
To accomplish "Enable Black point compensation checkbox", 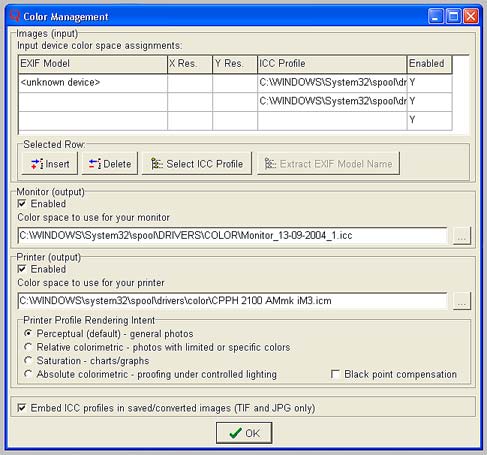I will pyautogui.click(x=335, y=374).
